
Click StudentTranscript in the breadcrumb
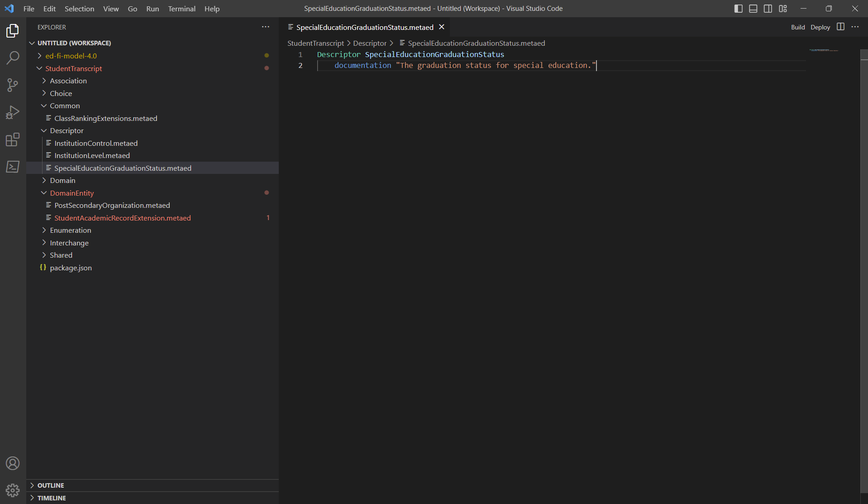click(x=315, y=43)
